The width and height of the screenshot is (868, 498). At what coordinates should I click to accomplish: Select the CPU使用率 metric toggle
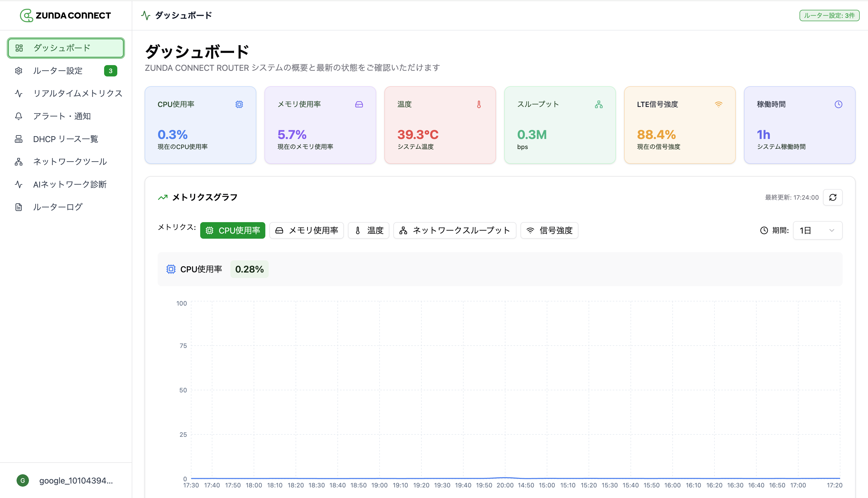pos(233,230)
